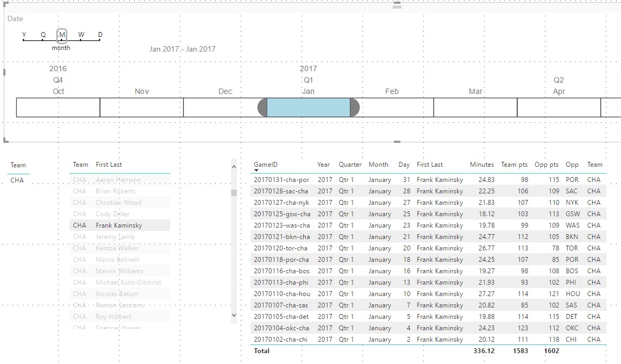Screen dimensions: 621x364
Task: Click the total Minutes 336.12
Action: [484, 351]
